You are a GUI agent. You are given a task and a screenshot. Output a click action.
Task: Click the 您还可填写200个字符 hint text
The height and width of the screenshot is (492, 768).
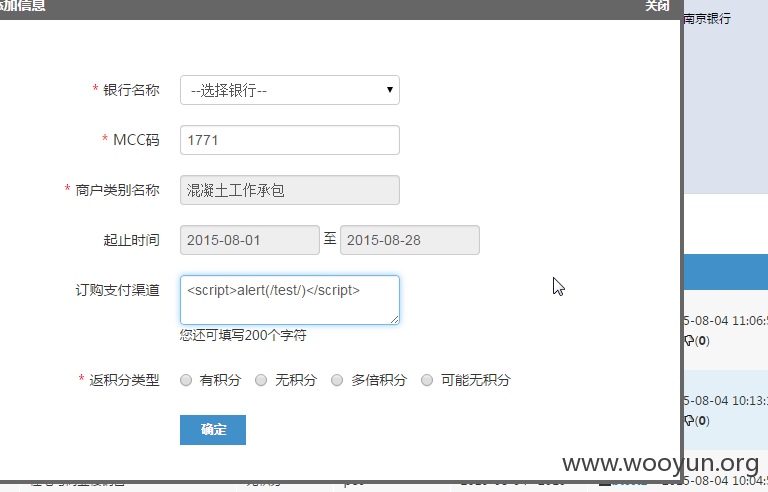pos(243,335)
